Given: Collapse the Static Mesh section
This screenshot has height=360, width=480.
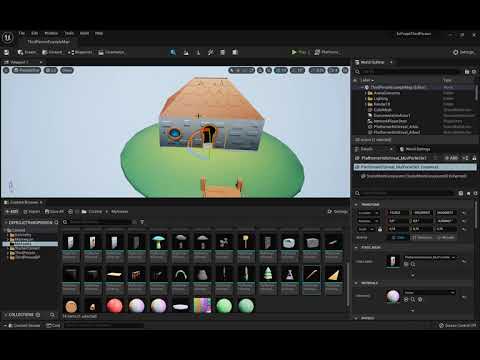Looking at the screenshot, I should point(356,247).
